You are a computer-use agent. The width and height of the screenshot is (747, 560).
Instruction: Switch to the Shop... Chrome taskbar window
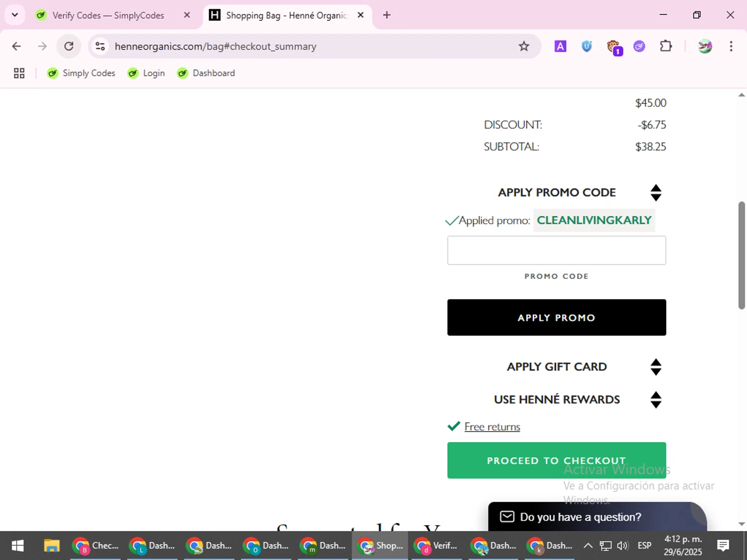pyautogui.click(x=380, y=546)
